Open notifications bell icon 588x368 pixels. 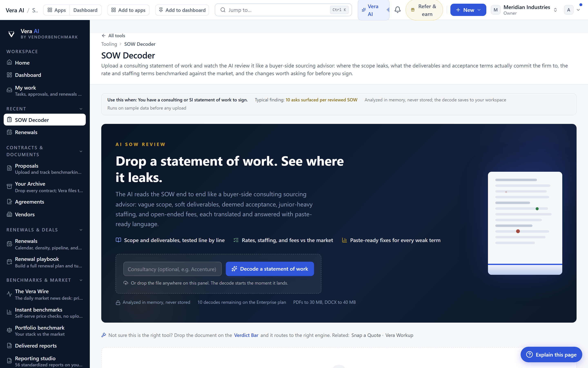[x=398, y=10]
